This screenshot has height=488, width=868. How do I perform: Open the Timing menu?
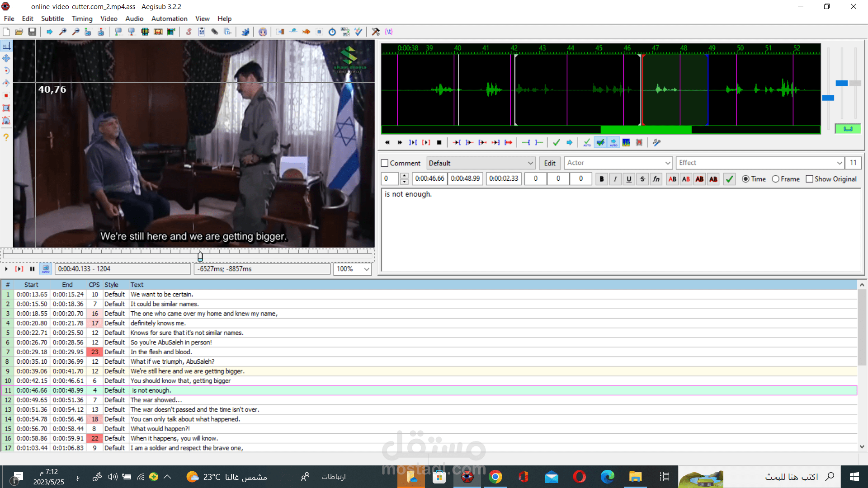pos(82,19)
